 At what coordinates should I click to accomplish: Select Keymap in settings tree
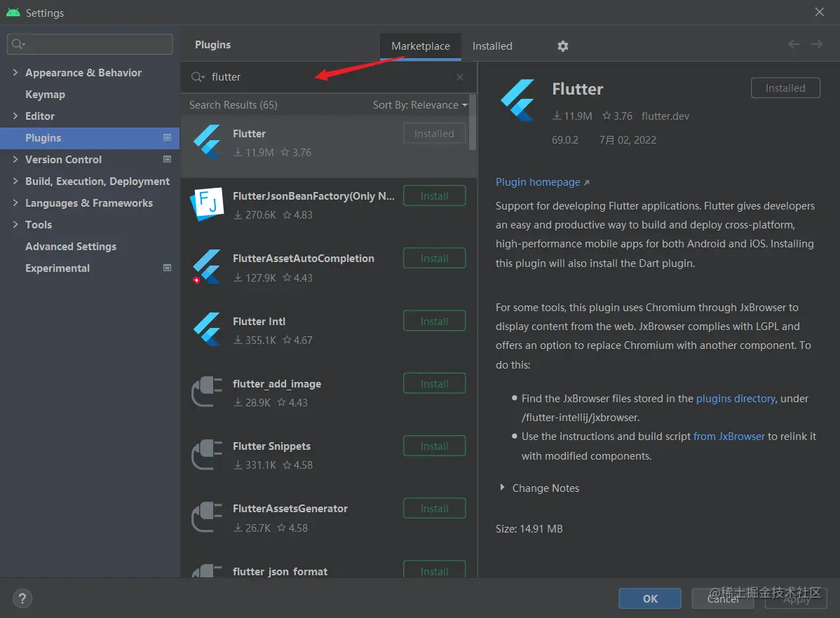(x=45, y=95)
